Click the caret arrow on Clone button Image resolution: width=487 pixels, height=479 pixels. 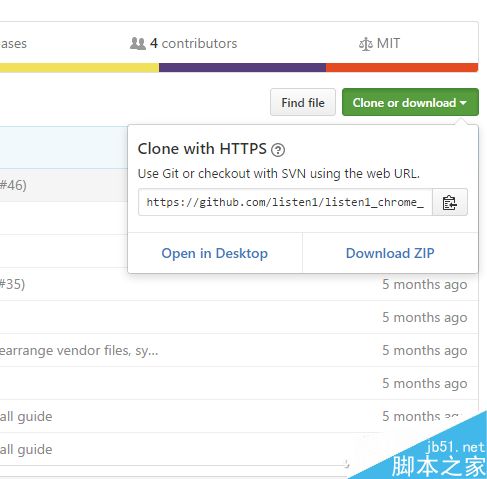point(463,103)
